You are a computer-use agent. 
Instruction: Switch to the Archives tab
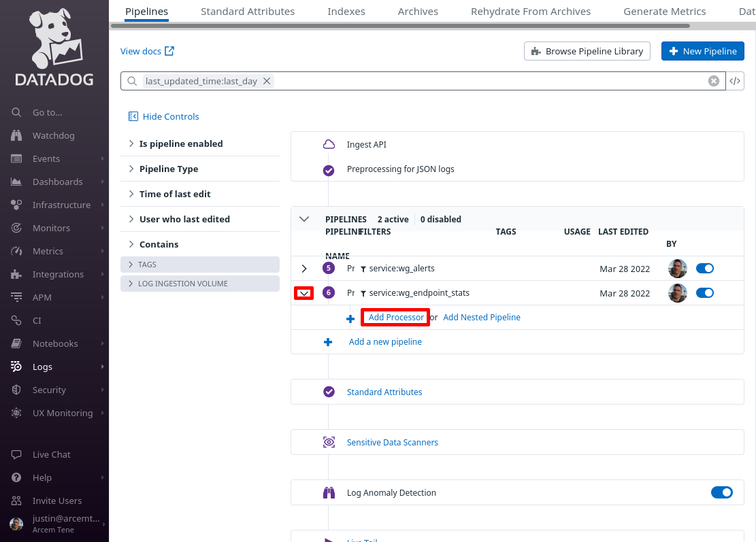418,11
